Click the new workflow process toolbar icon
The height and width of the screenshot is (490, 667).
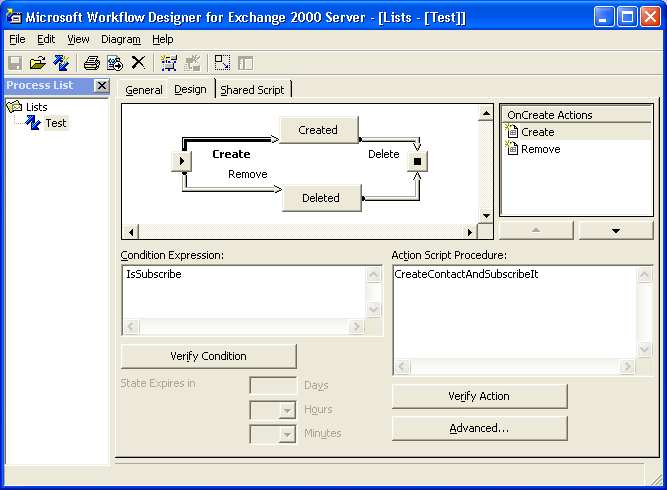[x=60, y=63]
